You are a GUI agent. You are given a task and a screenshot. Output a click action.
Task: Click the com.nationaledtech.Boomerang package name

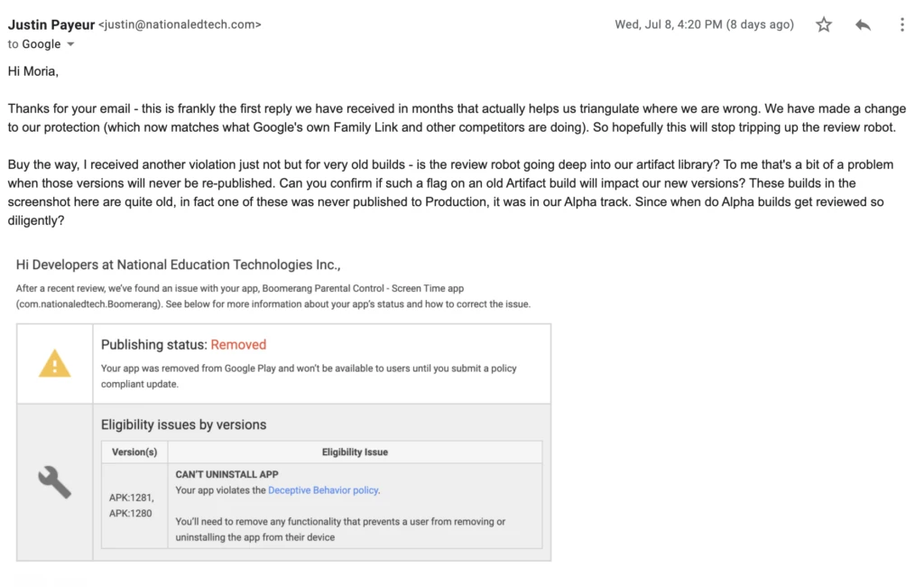(x=89, y=304)
